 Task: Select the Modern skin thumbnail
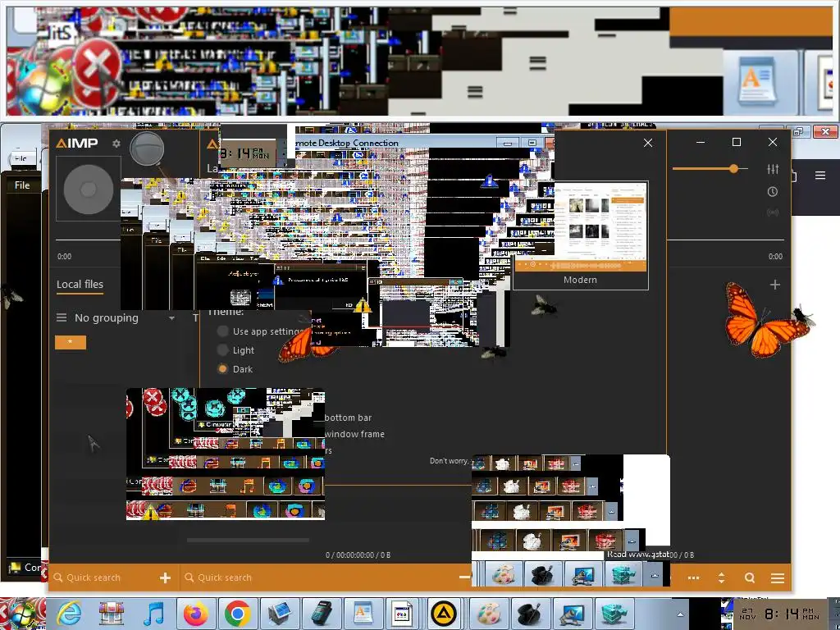pos(580,235)
